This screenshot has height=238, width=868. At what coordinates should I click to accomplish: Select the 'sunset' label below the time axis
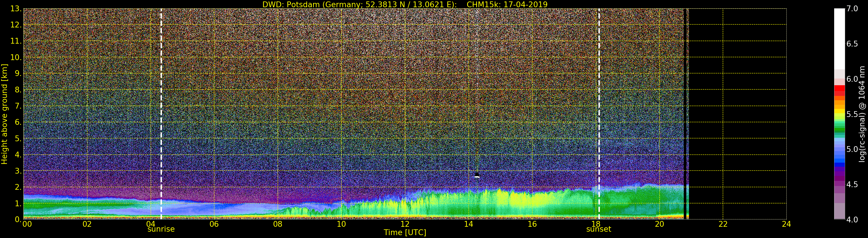tap(599, 229)
